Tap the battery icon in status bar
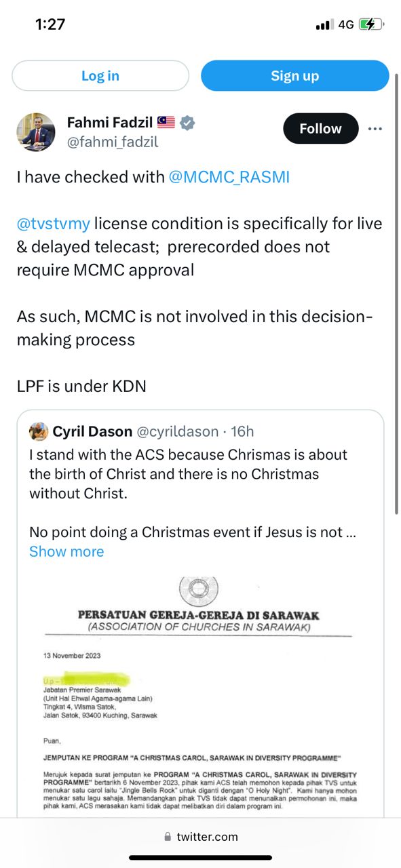This screenshot has height=868, width=401. [x=370, y=24]
